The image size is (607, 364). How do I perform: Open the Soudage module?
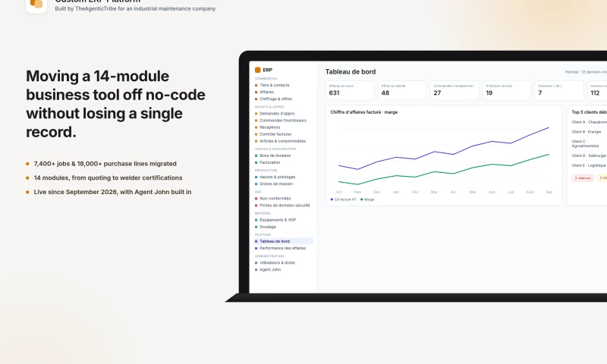point(268,227)
